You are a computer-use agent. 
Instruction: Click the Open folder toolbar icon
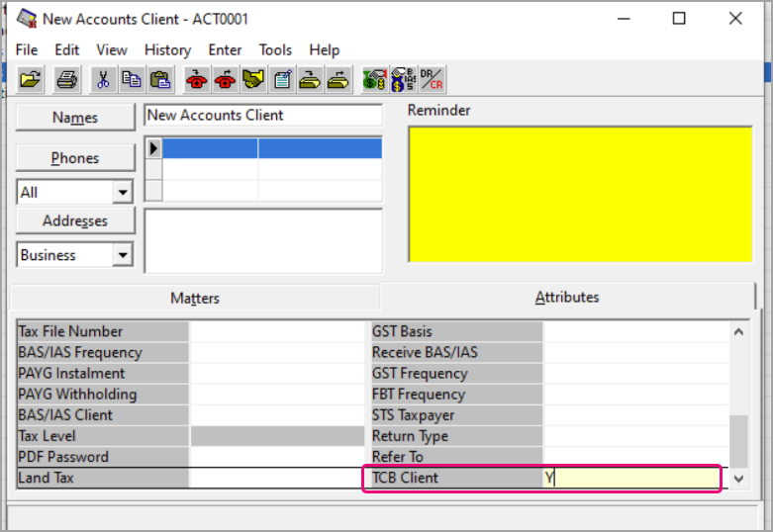pos(31,79)
